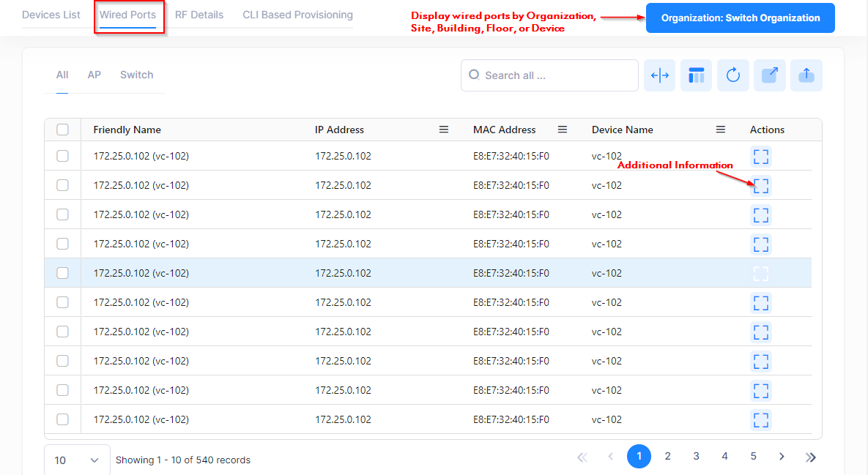The height and width of the screenshot is (475, 868).
Task: Check the second row checkbox
Action: coord(62,185)
